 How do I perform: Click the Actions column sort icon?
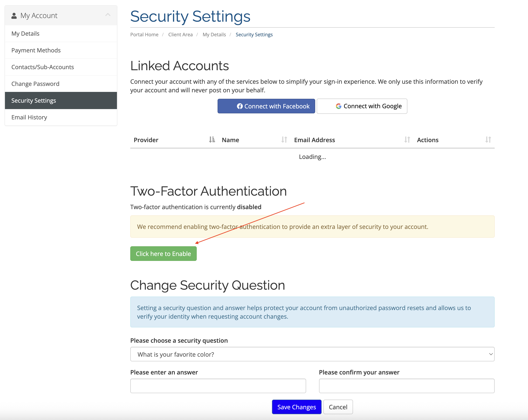click(x=488, y=140)
